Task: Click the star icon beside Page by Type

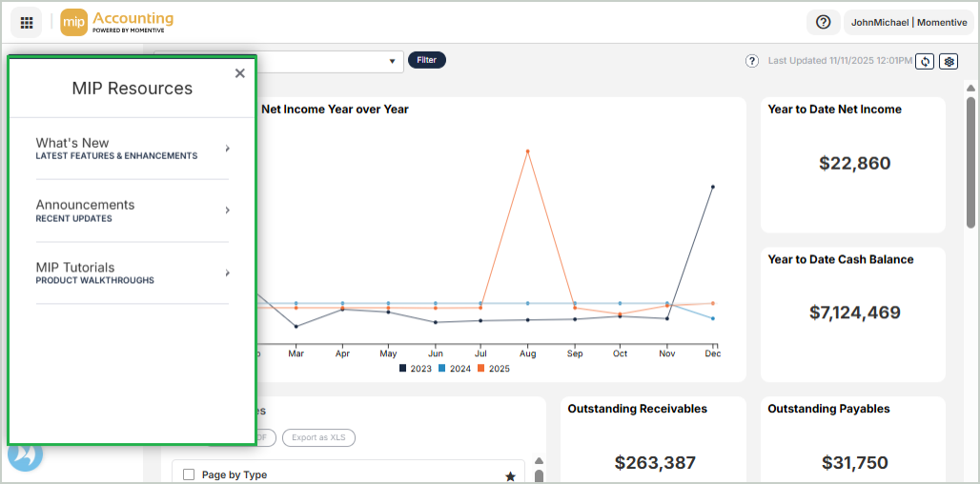Action: coord(510,475)
